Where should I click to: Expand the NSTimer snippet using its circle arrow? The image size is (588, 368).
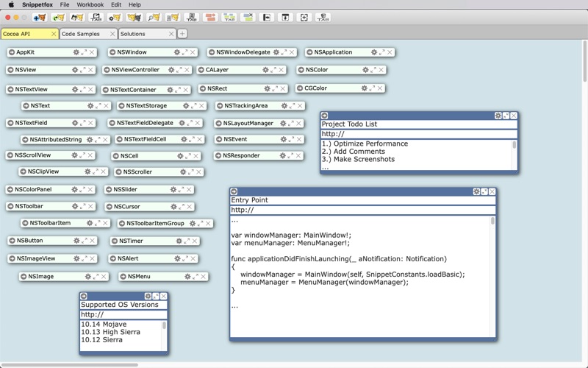pyautogui.click(x=115, y=241)
